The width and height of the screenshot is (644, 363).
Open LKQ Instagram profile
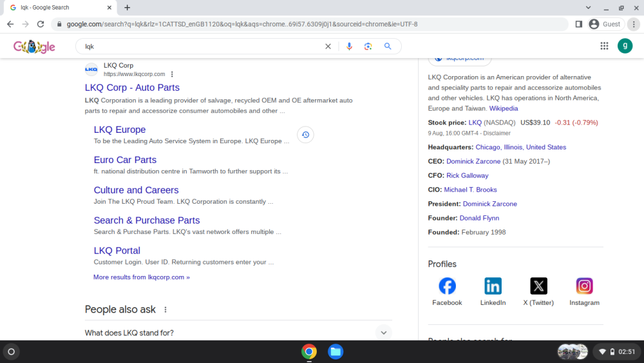584,291
